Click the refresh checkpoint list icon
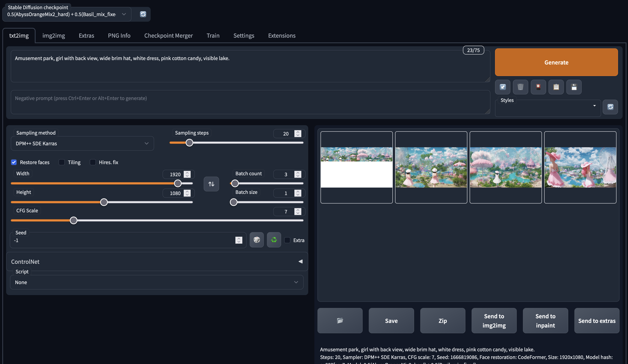The image size is (628, 364). click(x=143, y=14)
